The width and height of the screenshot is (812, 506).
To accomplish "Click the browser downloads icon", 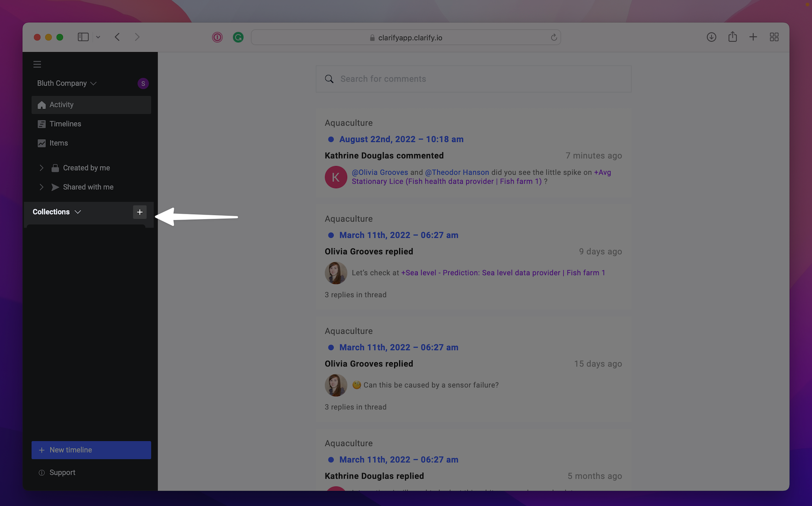I will point(711,37).
